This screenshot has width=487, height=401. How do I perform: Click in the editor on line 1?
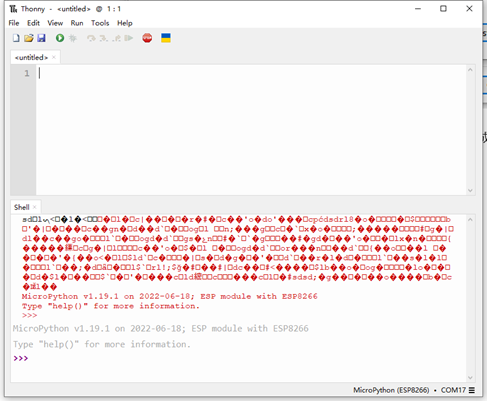click(x=251, y=73)
